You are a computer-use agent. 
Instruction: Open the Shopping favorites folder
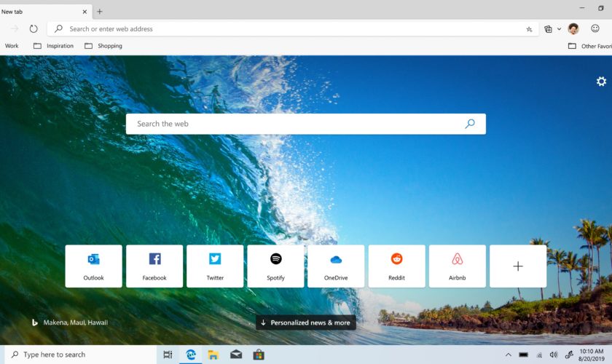[103, 46]
